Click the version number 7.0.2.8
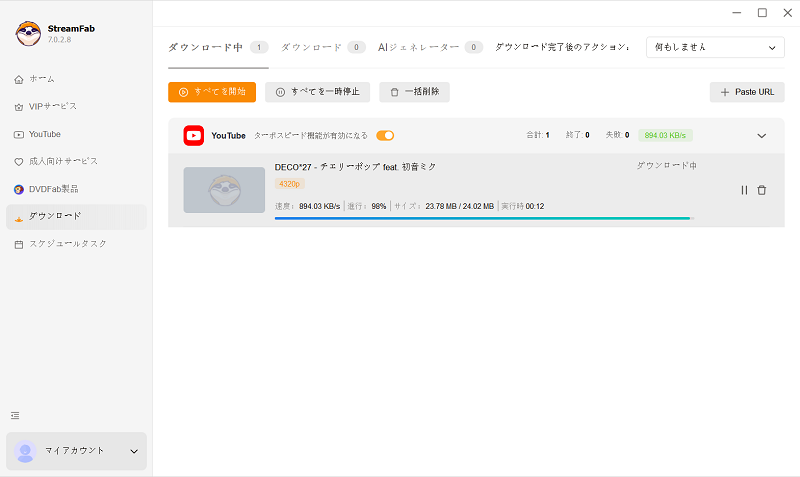The image size is (800, 477). (x=60, y=40)
